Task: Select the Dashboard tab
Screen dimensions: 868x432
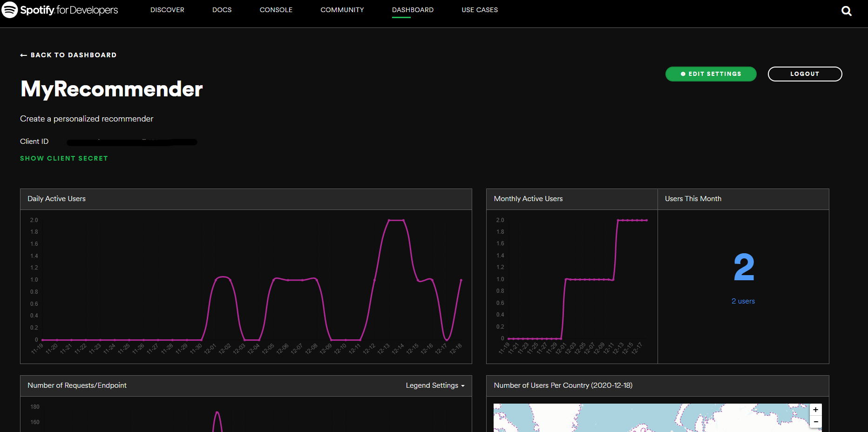Action: 413,10
